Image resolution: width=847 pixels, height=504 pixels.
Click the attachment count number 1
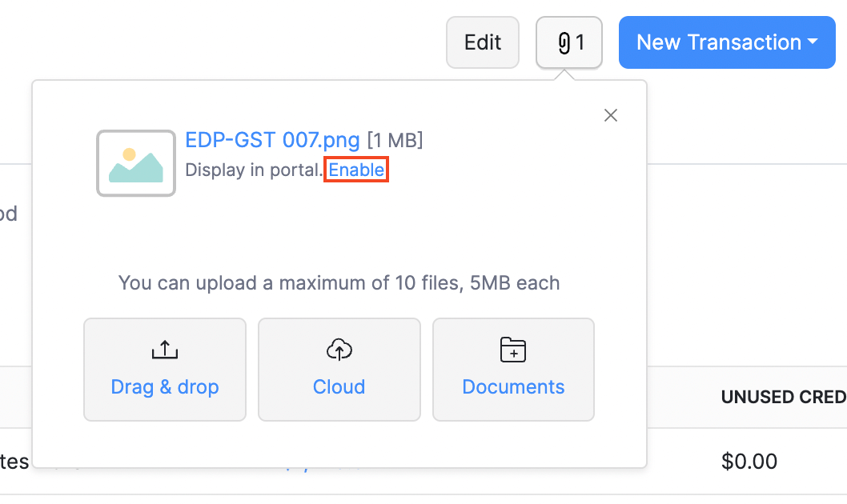580,42
